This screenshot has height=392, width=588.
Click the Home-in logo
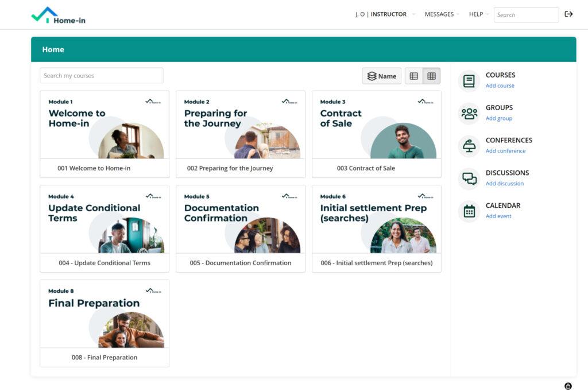tap(58, 15)
